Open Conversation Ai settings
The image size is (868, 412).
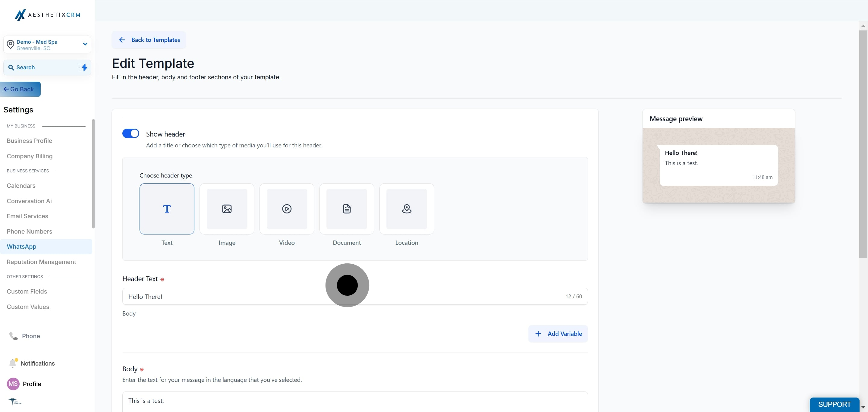pos(29,201)
